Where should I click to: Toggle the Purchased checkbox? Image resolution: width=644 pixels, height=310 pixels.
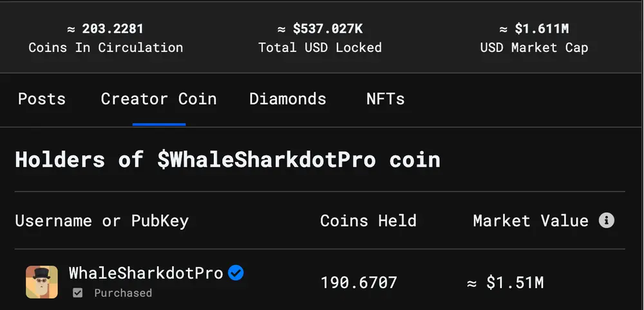[x=77, y=293]
